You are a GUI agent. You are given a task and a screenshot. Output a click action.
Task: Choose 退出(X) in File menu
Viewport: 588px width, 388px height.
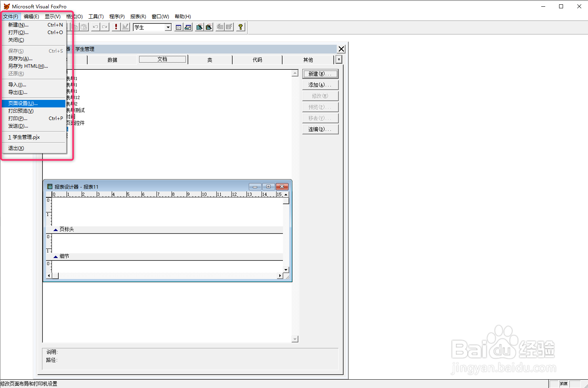(34, 148)
